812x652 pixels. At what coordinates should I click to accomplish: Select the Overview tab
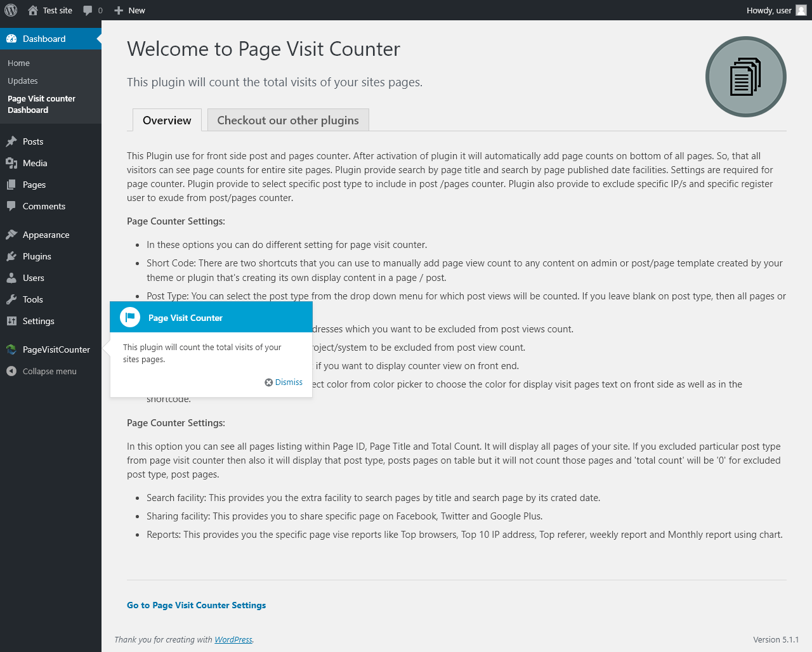167,120
